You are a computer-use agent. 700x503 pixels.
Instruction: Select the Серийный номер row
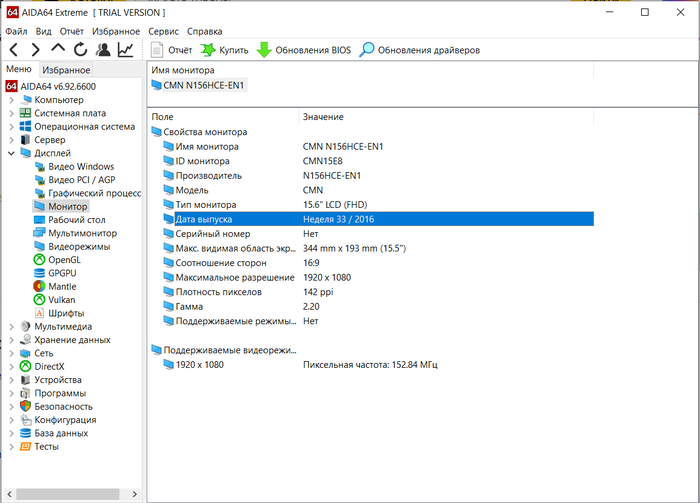click(x=379, y=234)
